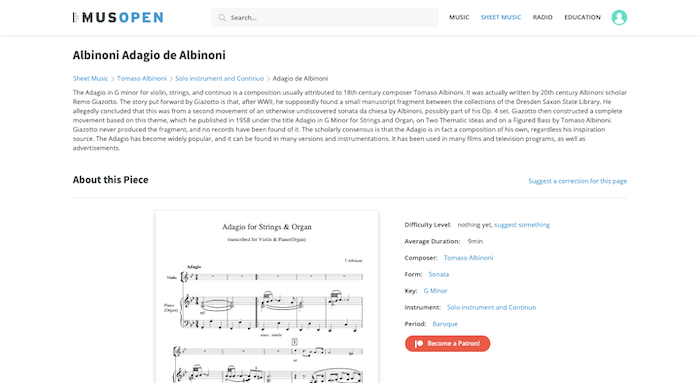Screen dimensions: 700x383
Task: Open the Sheet Music menu item
Action: [x=501, y=17]
